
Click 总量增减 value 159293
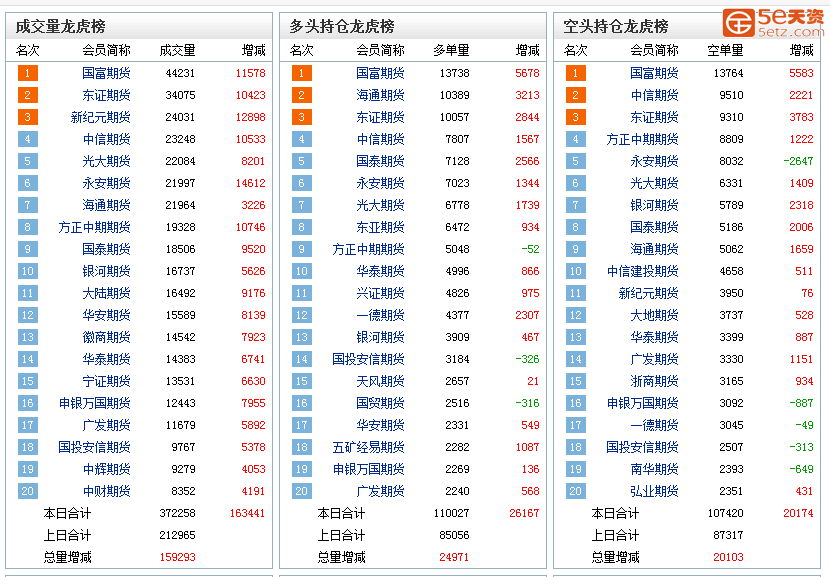click(177, 557)
